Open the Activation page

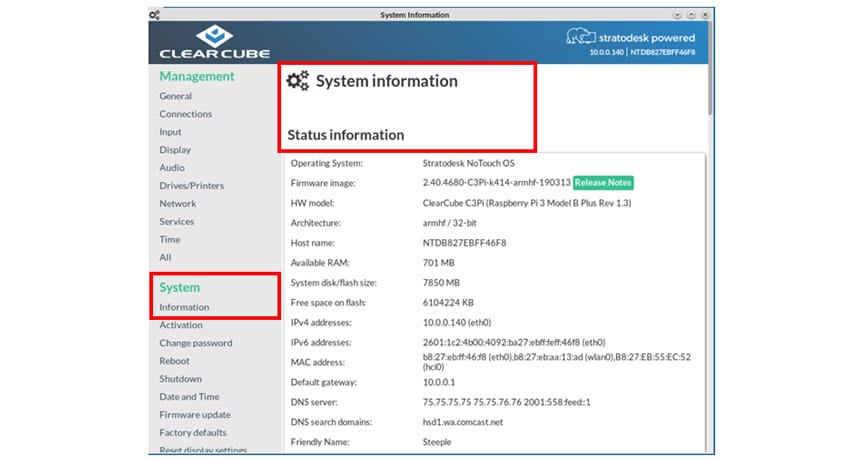pos(181,325)
